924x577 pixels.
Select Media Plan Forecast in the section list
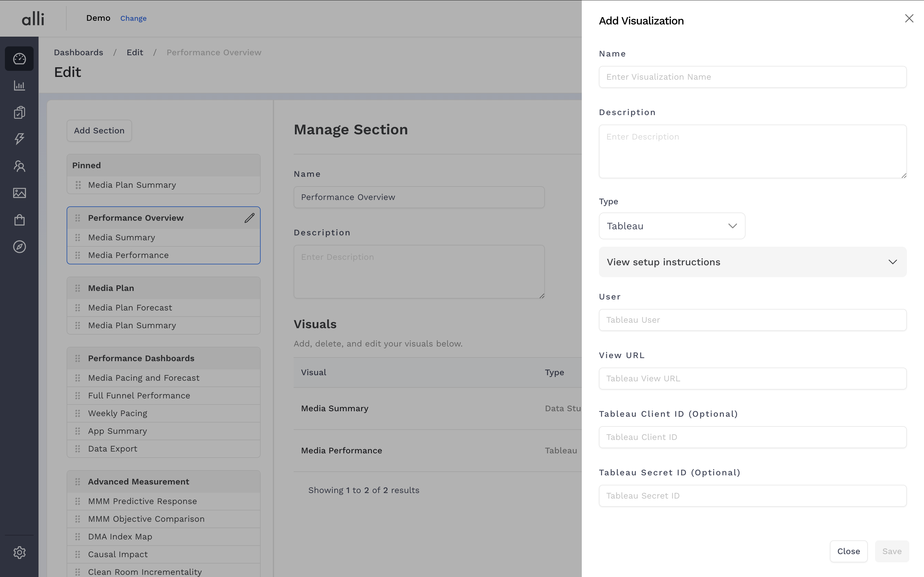pyautogui.click(x=130, y=308)
